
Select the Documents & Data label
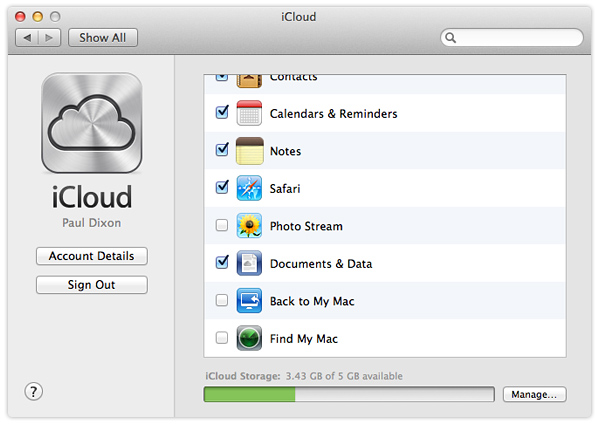coord(321,264)
